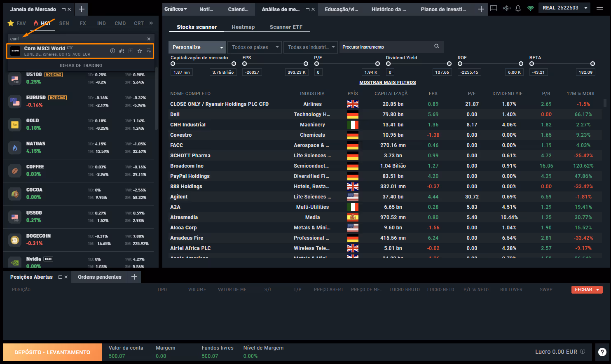The width and height of the screenshot is (611, 364).
Task: Click GOLD instrument icon
Action: click(x=15, y=125)
